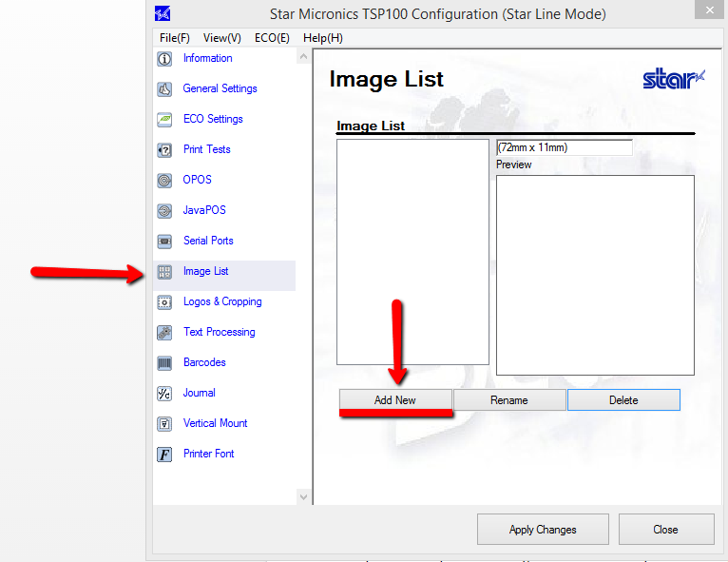728x562 pixels.
Task: Click the Vertical Mount icon
Action: tap(164, 423)
